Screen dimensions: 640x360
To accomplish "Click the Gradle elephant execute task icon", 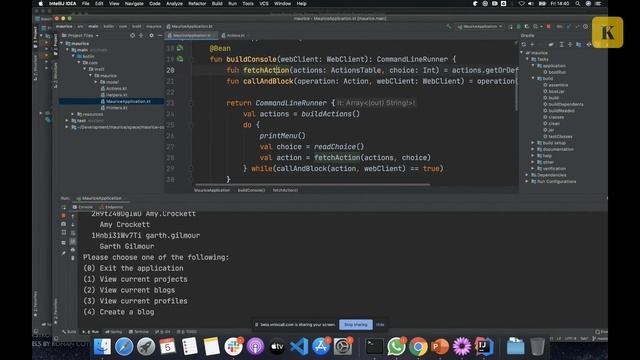I will coord(551,44).
